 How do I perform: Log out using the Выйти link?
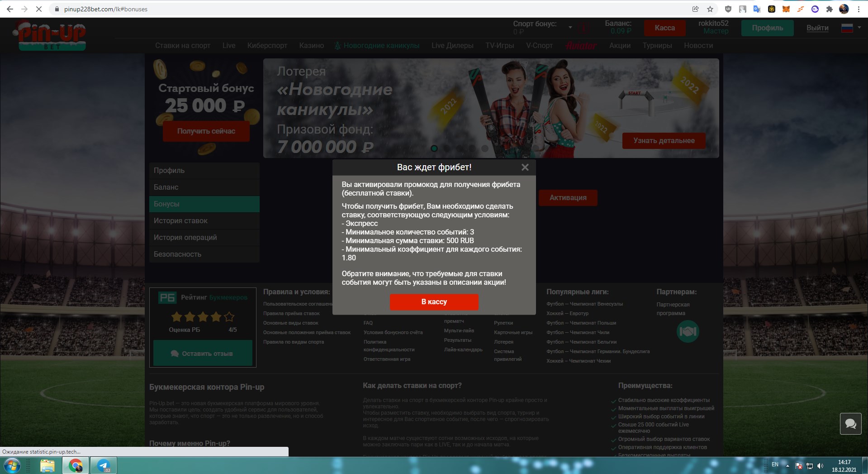817,28
